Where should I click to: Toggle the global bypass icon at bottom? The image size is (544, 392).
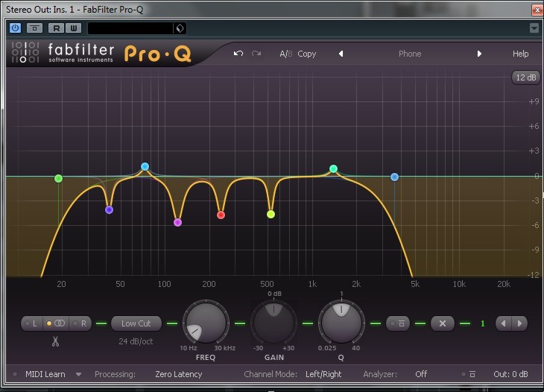pyautogui.click(x=469, y=374)
